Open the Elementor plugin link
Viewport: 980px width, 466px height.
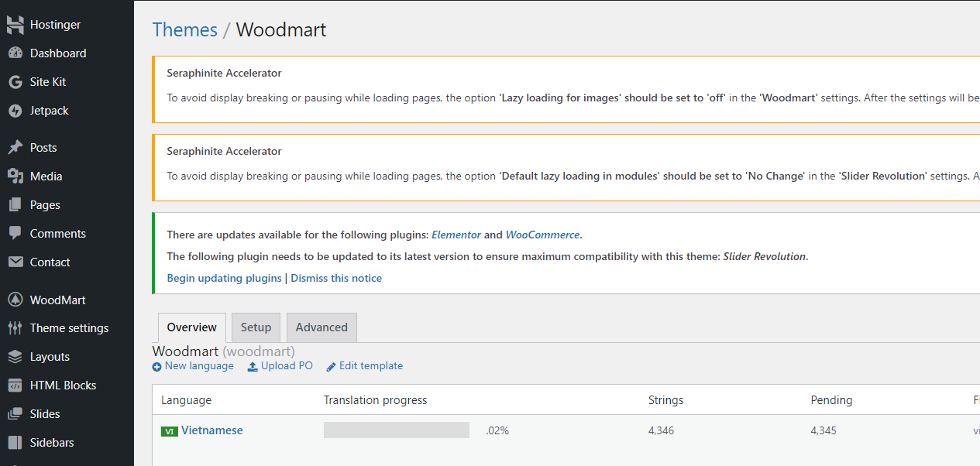pyautogui.click(x=456, y=235)
